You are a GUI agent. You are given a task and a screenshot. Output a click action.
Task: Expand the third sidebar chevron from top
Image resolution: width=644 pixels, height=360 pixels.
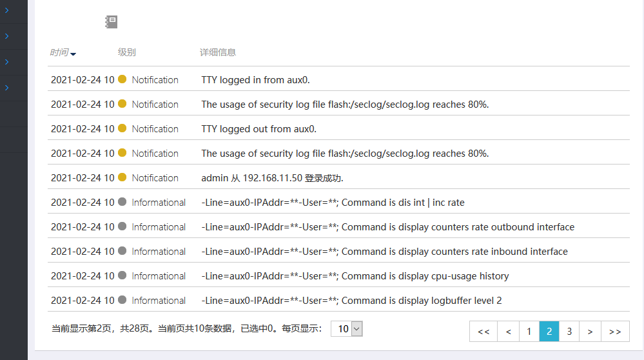pos(7,62)
